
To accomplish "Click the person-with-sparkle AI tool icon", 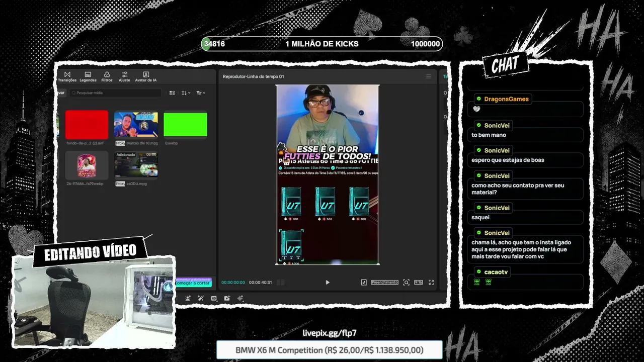I will 188,298.
